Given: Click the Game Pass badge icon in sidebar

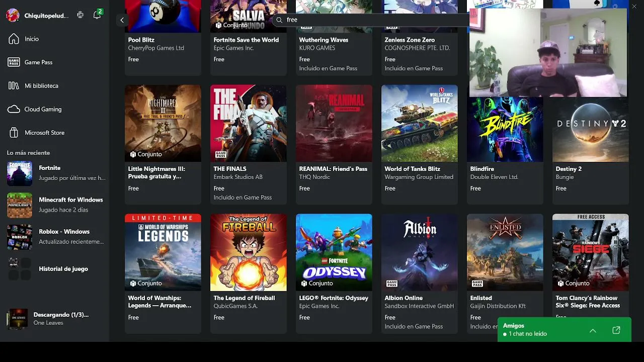Looking at the screenshot, I should tap(14, 62).
